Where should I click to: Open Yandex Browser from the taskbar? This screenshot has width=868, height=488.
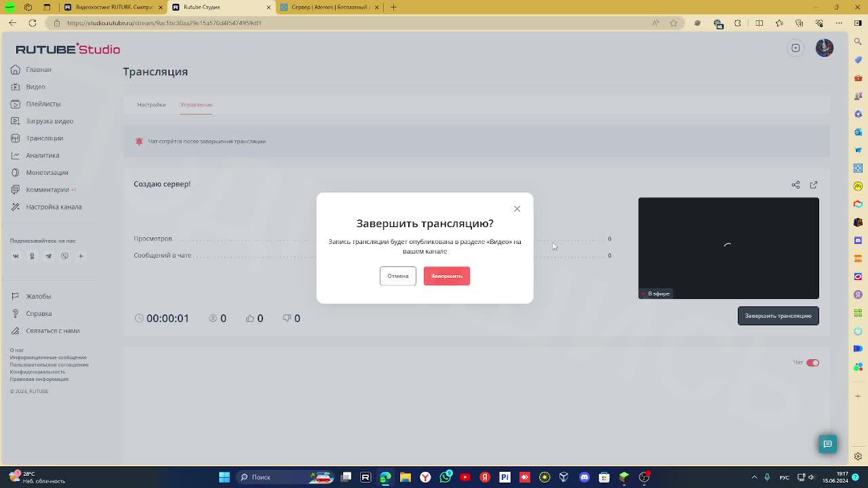pyautogui.click(x=425, y=477)
